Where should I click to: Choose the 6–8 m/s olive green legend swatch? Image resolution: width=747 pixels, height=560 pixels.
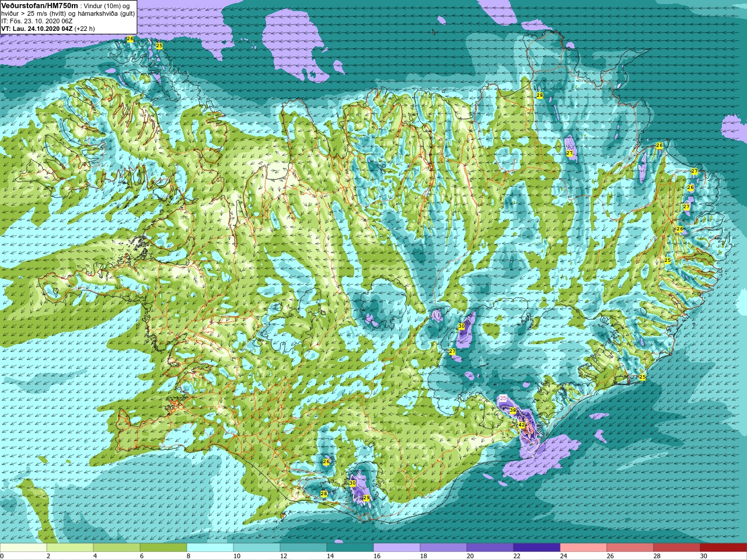163,547
